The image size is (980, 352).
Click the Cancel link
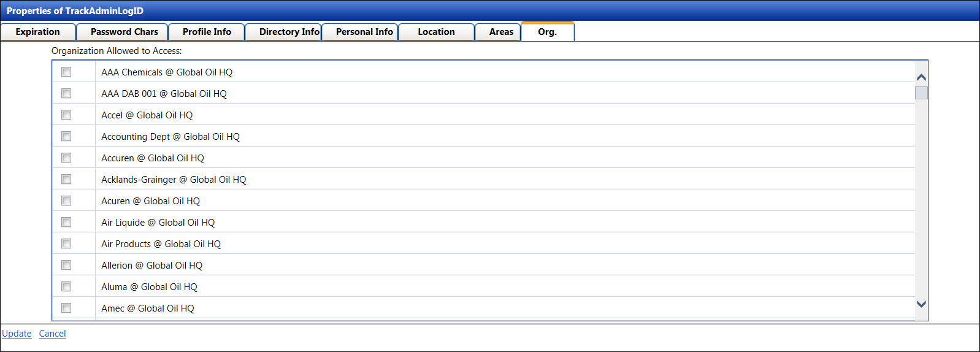[53, 334]
